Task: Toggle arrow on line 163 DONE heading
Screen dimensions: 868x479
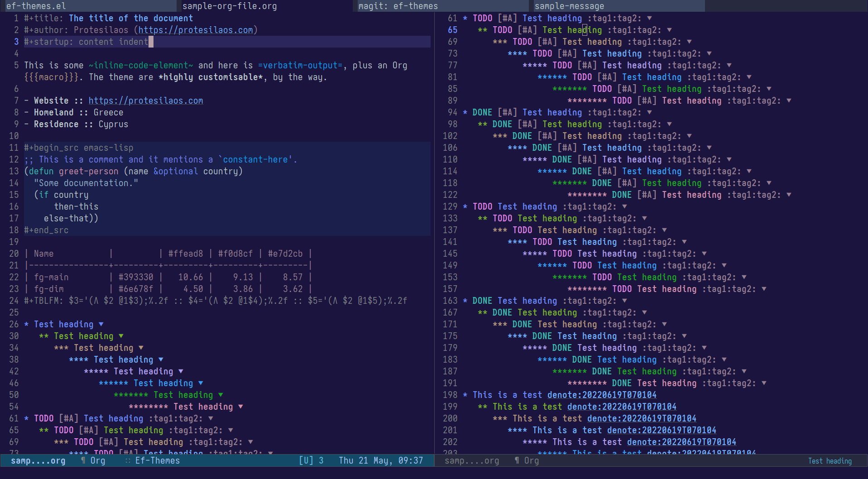Action: click(624, 301)
